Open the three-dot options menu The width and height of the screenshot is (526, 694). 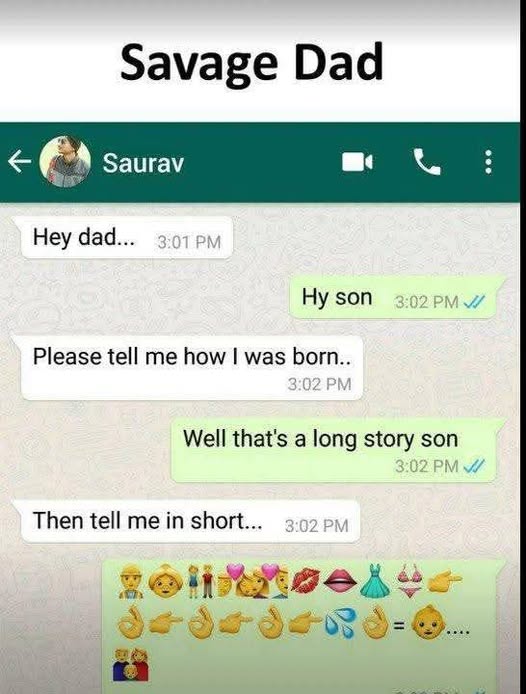pos(487,162)
